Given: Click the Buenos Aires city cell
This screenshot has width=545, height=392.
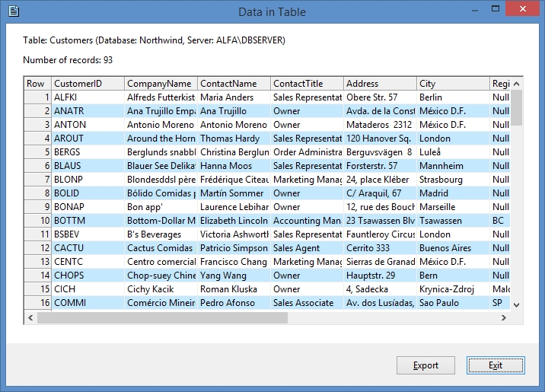Looking at the screenshot, I should [453, 248].
